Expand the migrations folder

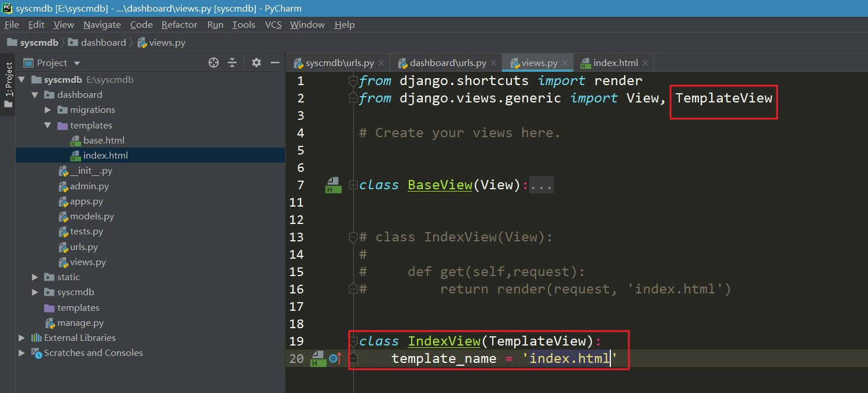(x=48, y=109)
